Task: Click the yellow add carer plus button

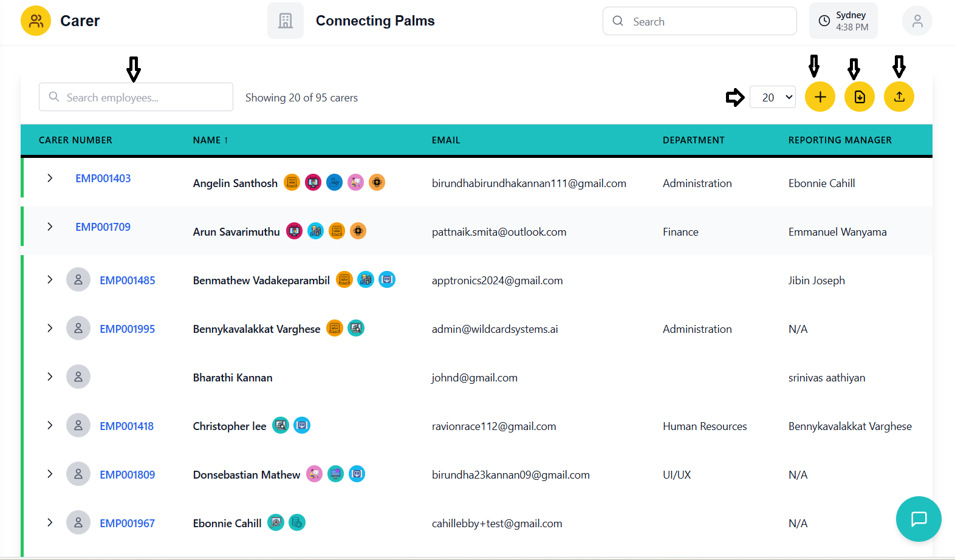Action: click(820, 97)
